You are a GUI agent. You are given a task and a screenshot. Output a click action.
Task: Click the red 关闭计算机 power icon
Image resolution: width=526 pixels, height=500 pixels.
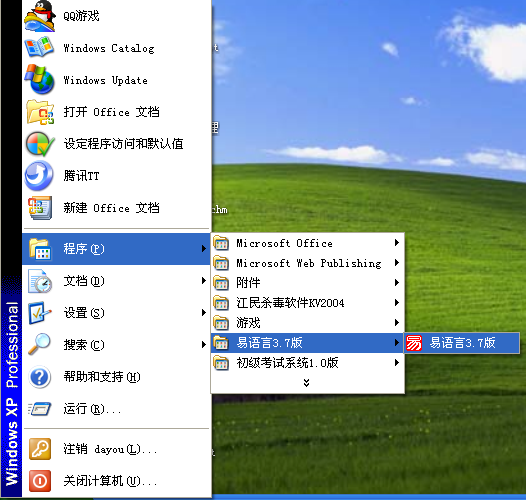(x=40, y=481)
